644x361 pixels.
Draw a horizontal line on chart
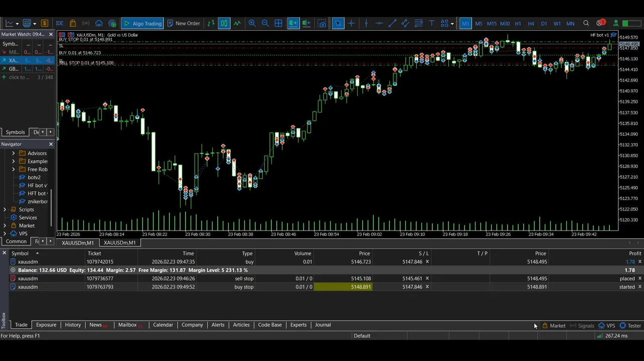coord(379,23)
